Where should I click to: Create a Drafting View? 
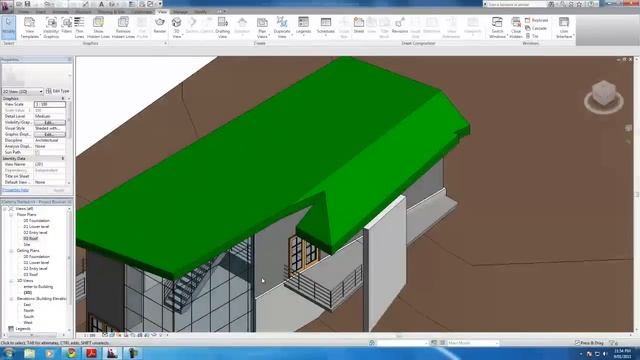[222, 28]
